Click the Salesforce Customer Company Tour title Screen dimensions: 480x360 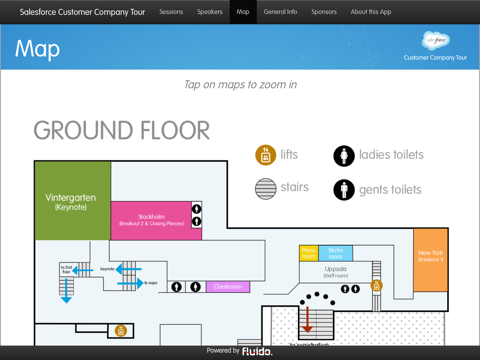[x=82, y=12]
